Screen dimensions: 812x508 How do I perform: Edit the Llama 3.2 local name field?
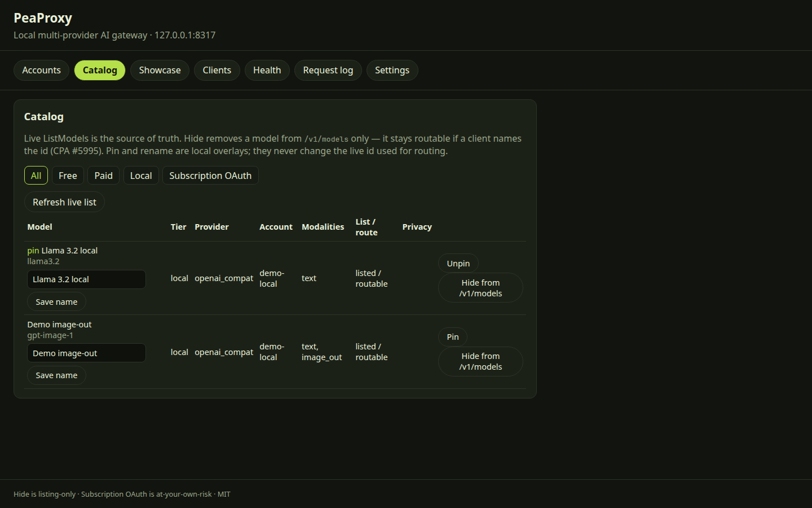point(86,279)
